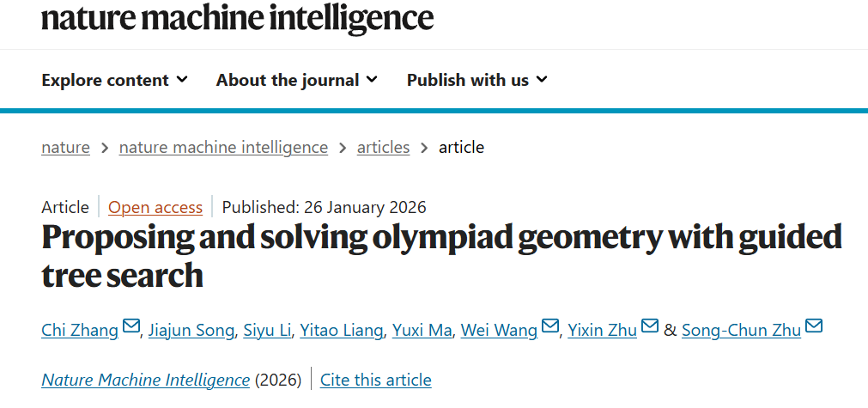Navigate to the articles breadcrumb
Screen dimensions: 868x408
coord(383,147)
